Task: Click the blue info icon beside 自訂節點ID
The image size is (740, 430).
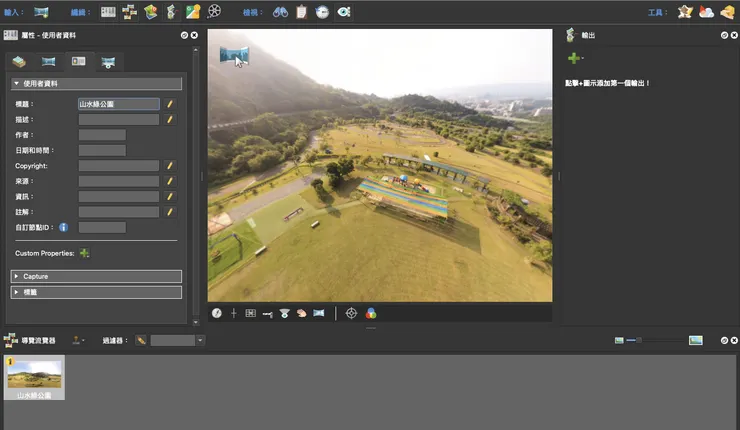Action: (63, 228)
